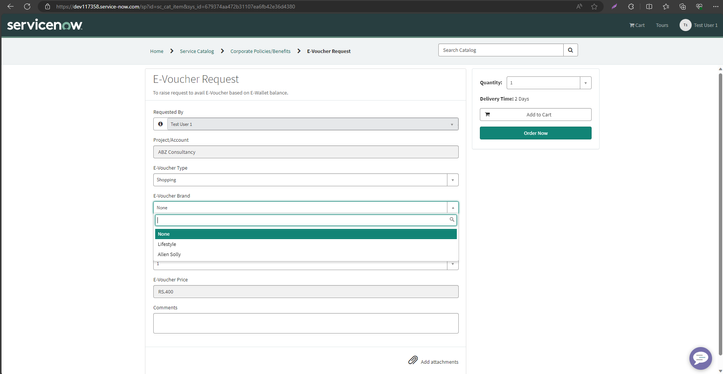This screenshot has height=374, width=723.
Task: Click the browser address bar URL
Action: pos(175,7)
